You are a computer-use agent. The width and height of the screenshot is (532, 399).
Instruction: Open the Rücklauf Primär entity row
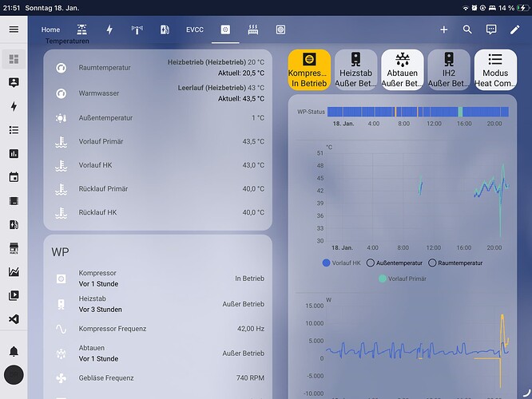point(158,189)
